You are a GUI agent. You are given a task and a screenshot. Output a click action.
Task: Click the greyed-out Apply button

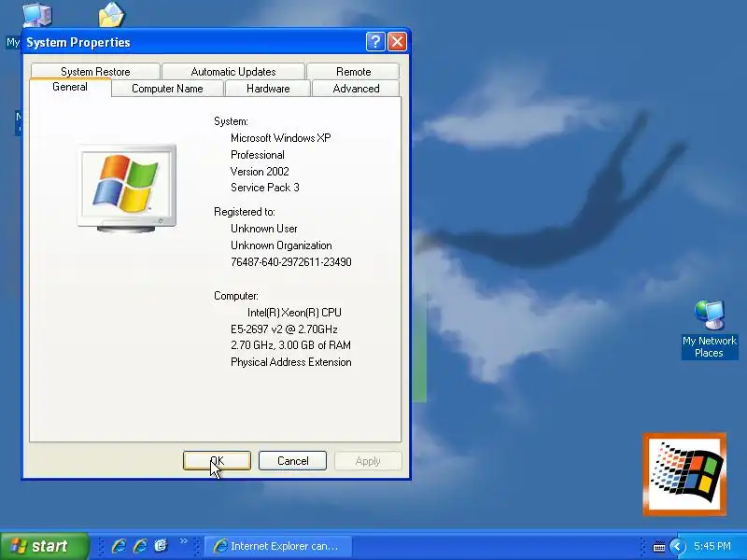368,460
